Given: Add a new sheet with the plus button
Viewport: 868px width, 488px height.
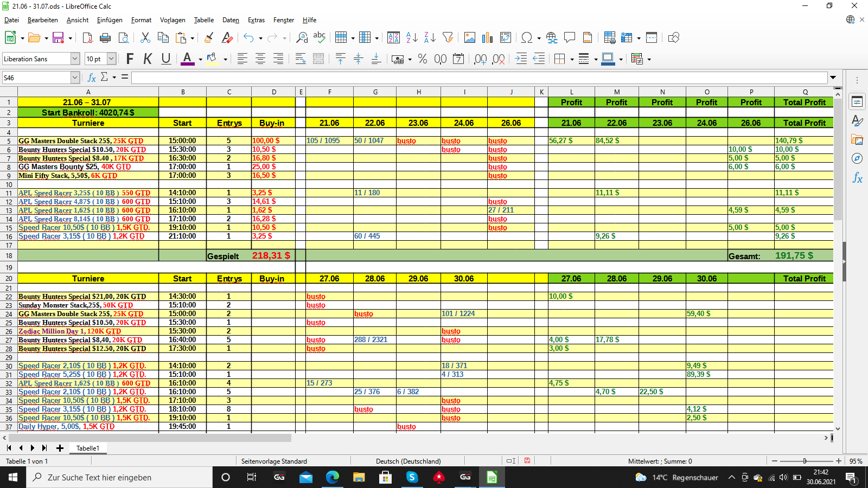Looking at the screenshot, I should click(60, 448).
